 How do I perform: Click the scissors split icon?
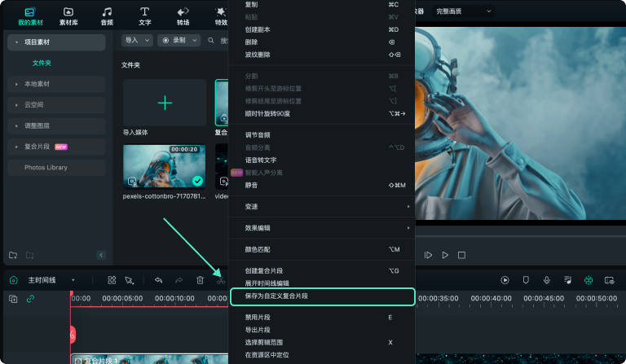pos(221,280)
